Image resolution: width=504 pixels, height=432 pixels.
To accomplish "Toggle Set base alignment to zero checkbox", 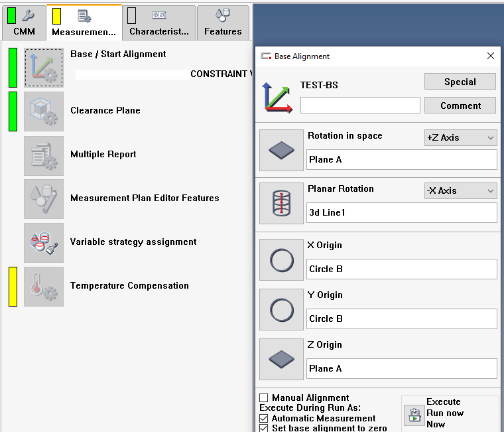I will 263,428.
